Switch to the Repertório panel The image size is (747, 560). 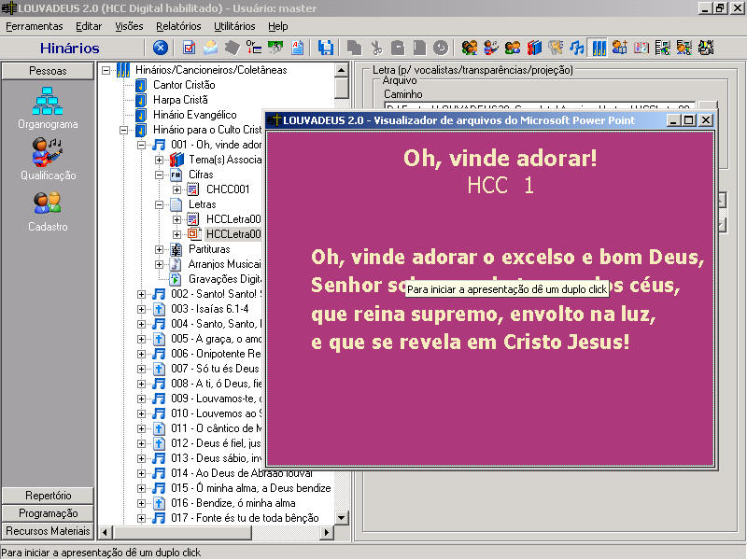48,496
